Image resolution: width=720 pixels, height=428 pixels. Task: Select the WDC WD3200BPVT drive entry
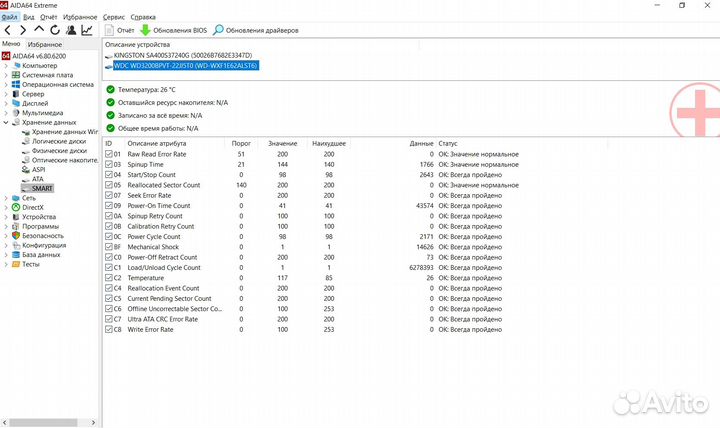coord(186,66)
